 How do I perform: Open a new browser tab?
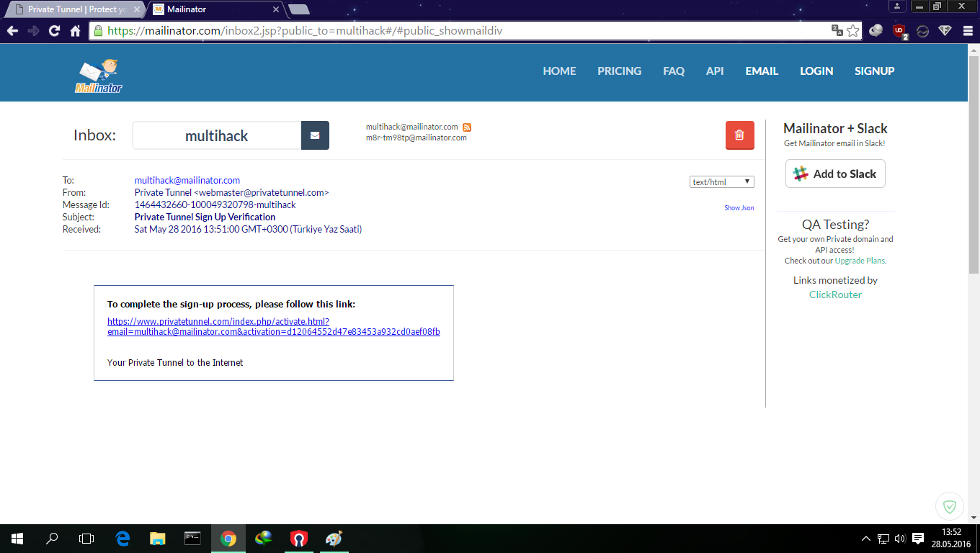click(298, 9)
